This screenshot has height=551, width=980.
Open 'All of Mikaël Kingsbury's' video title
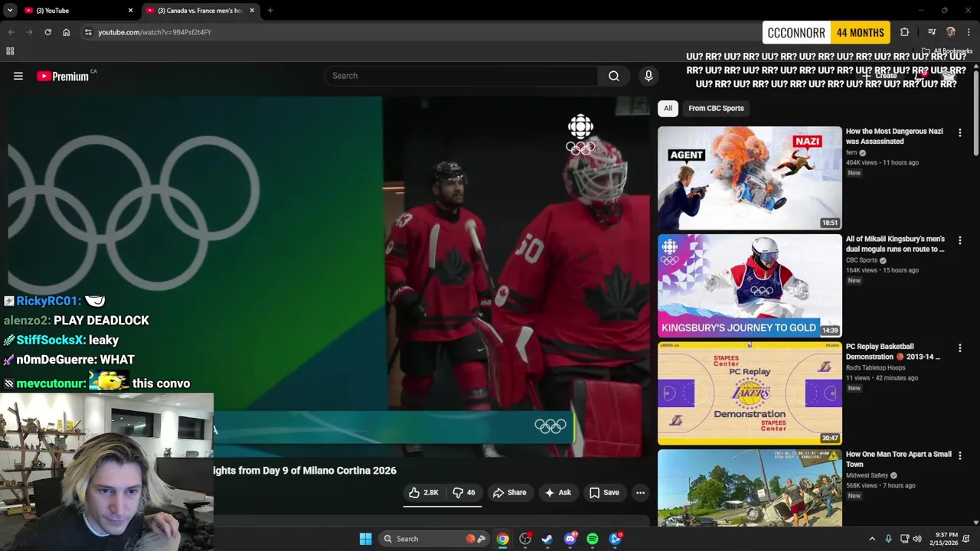(x=895, y=244)
